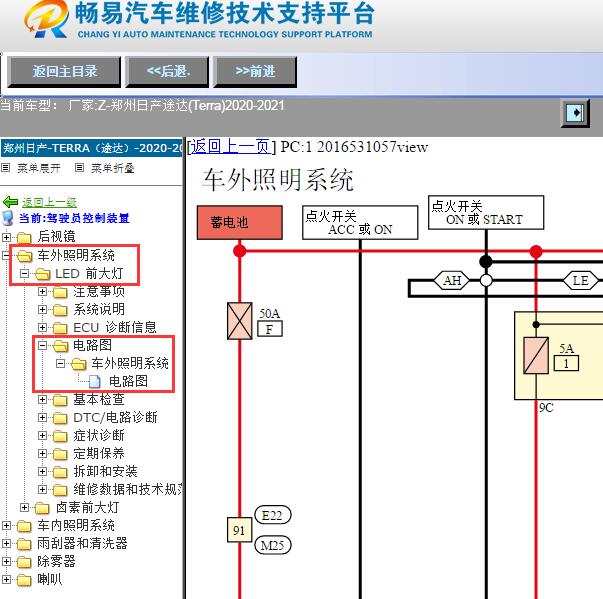Click the 定期保养 folder icon
Viewport: 603px width, 599px height.
coord(60,454)
